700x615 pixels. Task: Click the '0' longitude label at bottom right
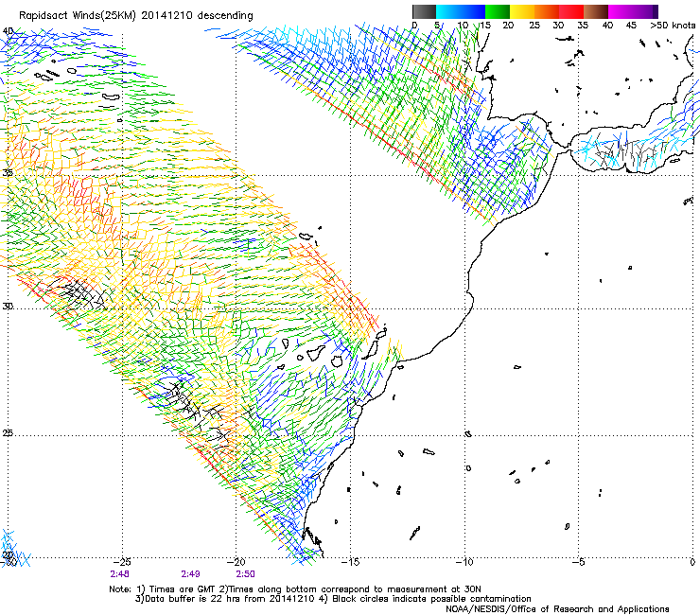coord(692,562)
